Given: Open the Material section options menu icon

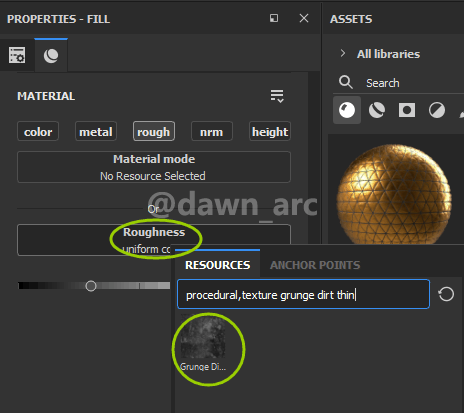Looking at the screenshot, I should (x=277, y=96).
